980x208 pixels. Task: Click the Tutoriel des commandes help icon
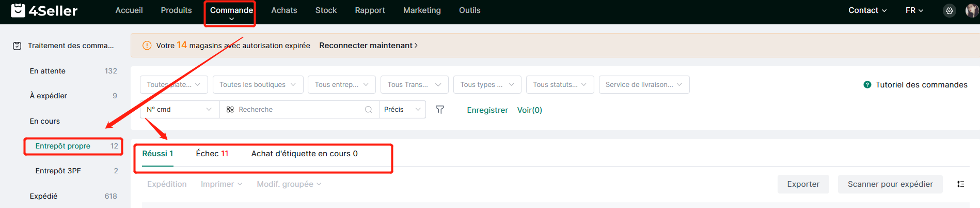pos(867,85)
